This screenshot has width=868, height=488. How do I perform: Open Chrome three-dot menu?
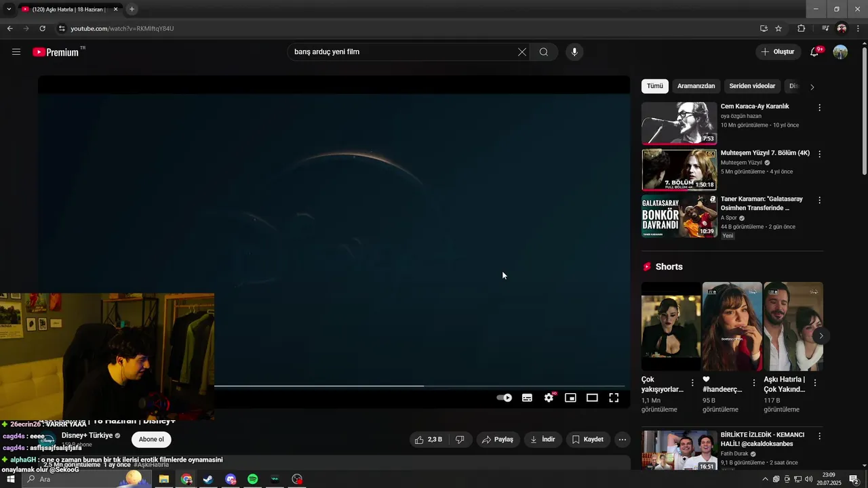coord(859,28)
